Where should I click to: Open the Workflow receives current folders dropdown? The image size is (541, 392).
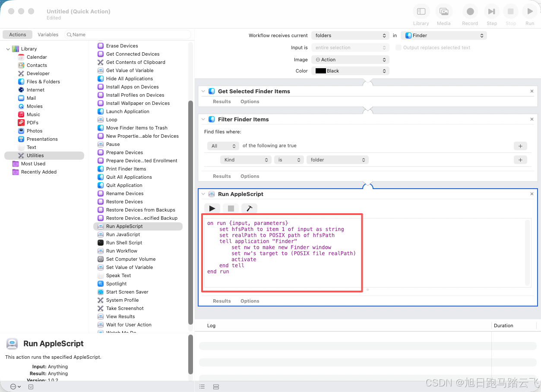point(350,35)
